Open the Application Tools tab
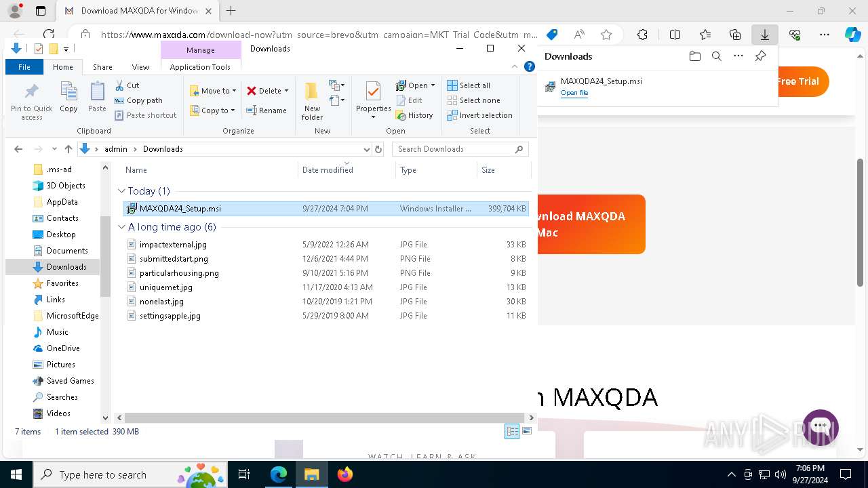The width and height of the screenshot is (868, 488). [x=200, y=66]
